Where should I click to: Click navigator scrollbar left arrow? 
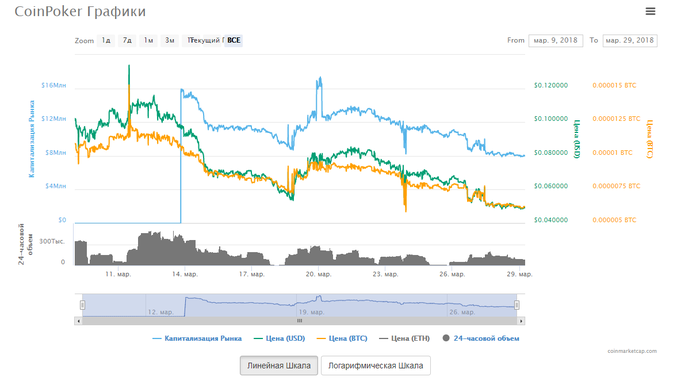coord(79,321)
